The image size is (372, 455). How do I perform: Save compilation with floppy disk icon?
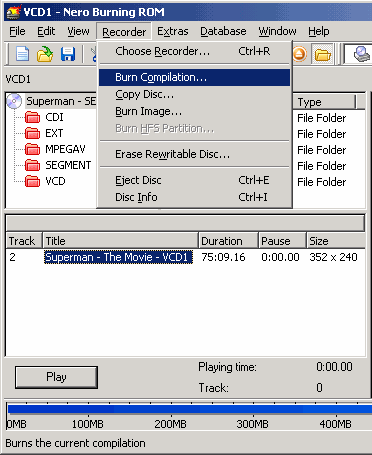[68, 54]
